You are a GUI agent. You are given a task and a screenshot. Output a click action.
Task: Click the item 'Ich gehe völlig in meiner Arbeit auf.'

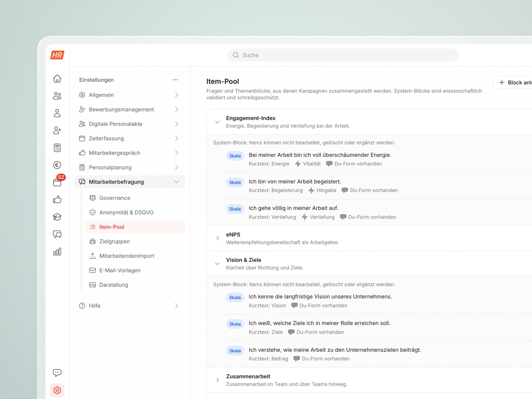tap(293, 208)
